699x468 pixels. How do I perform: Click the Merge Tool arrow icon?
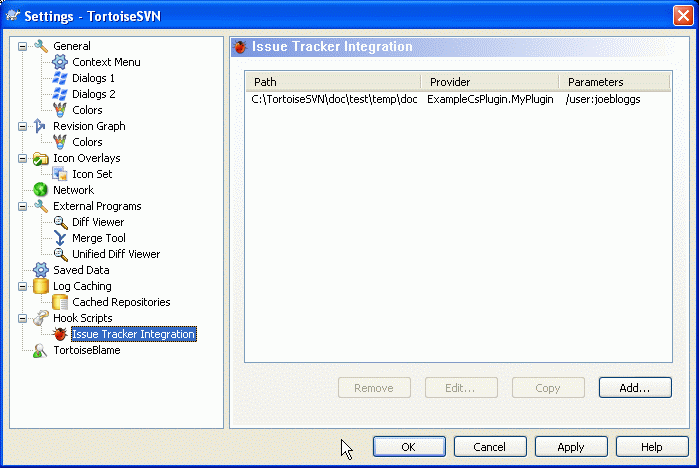[60, 238]
